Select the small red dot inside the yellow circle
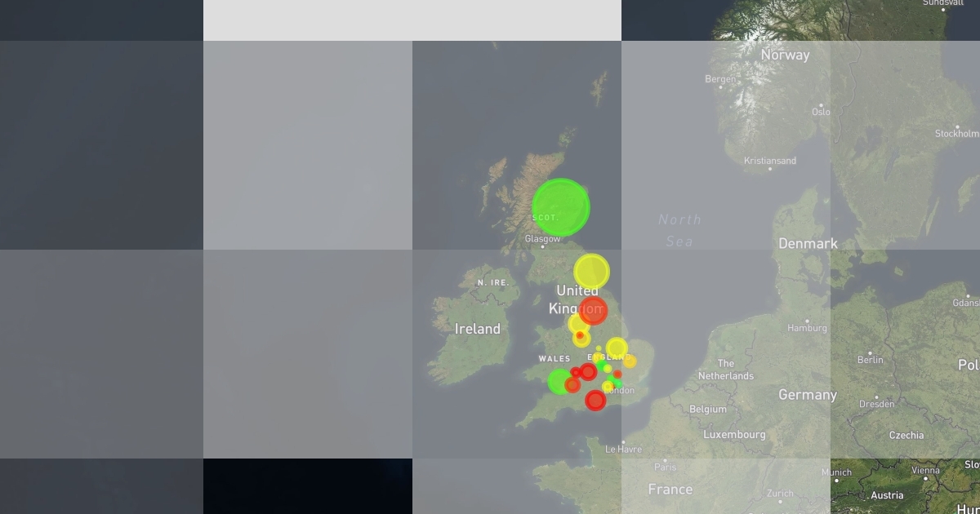 pos(580,335)
